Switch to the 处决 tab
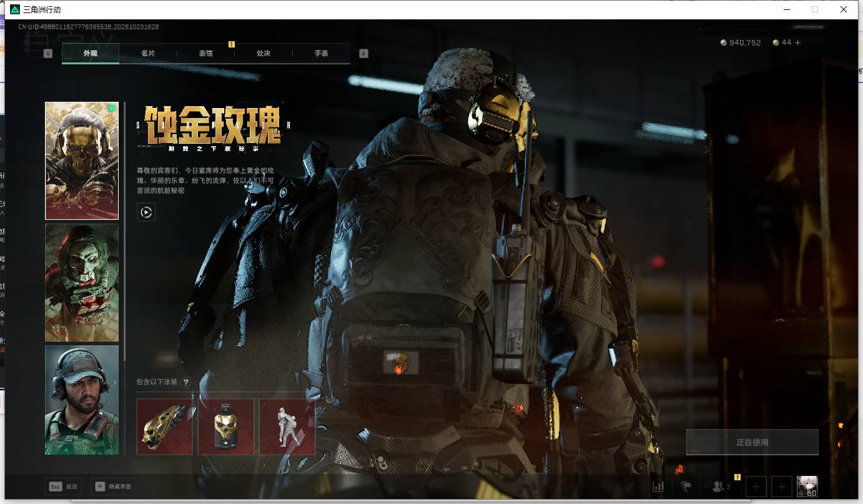The width and height of the screenshot is (863, 504). [x=264, y=54]
